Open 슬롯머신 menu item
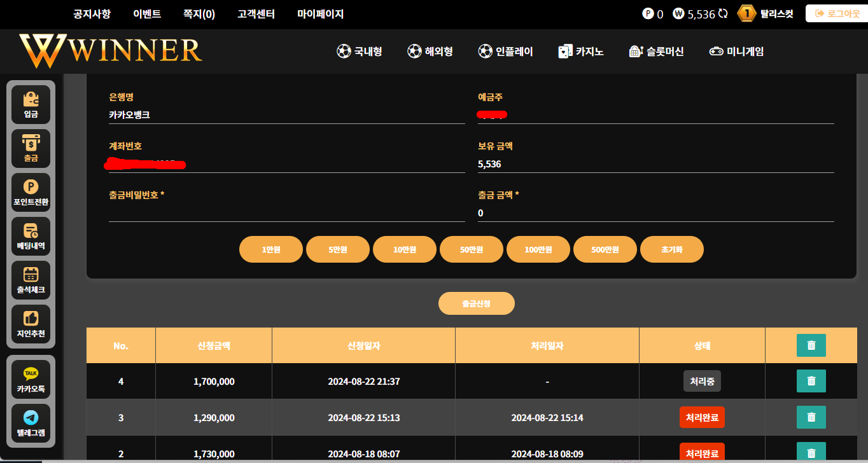Image resolution: width=868 pixels, height=463 pixels. tap(656, 52)
